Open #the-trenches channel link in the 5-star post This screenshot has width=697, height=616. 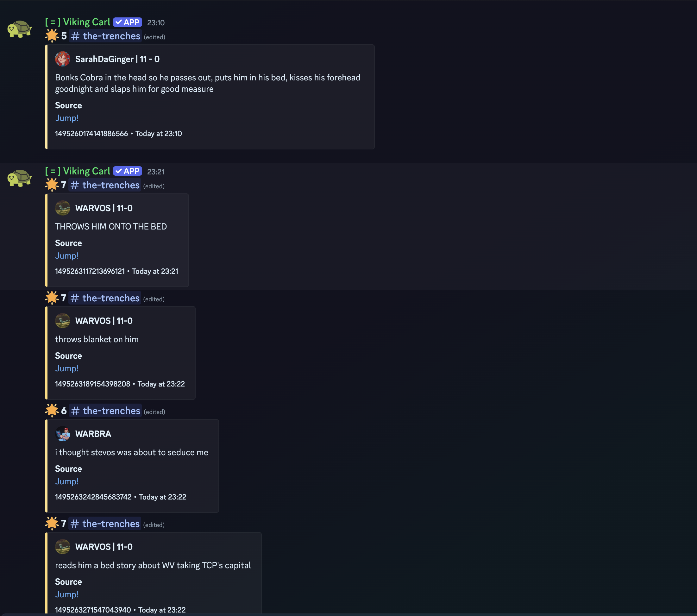pyautogui.click(x=106, y=36)
